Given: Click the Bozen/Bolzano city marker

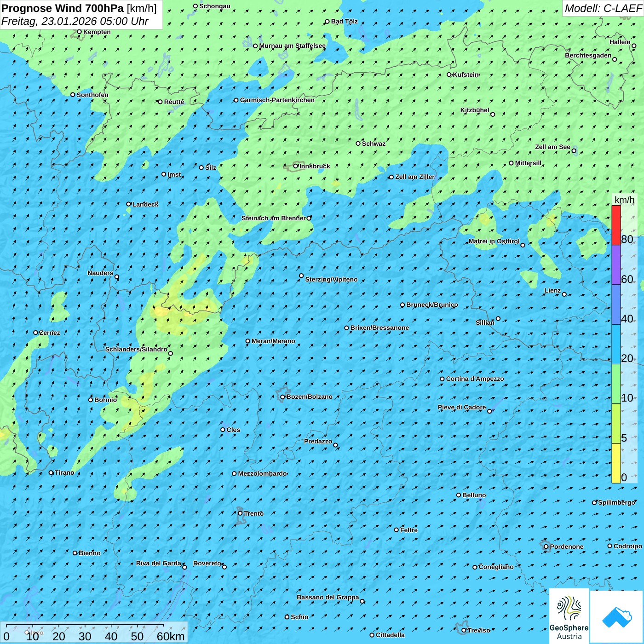Looking at the screenshot, I should pos(282,397).
